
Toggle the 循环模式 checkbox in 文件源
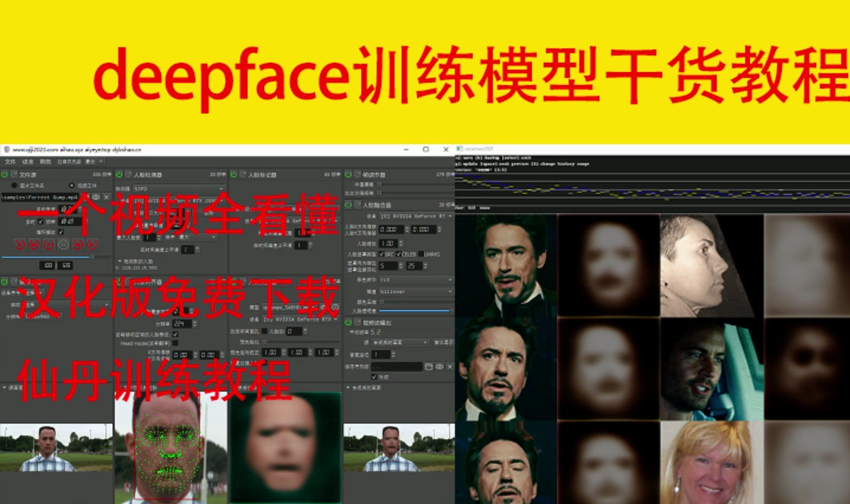[60, 232]
